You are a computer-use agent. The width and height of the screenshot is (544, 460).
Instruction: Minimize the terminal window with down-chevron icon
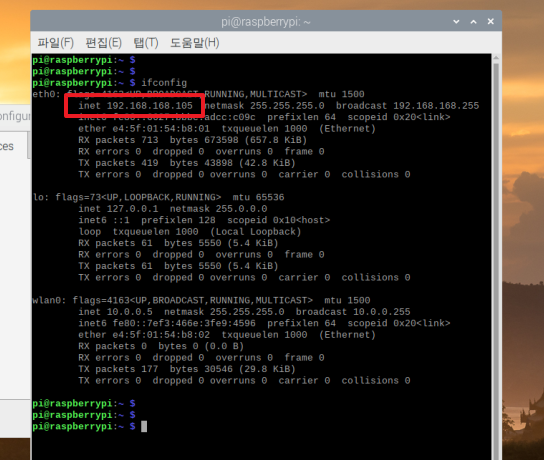click(x=456, y=22)
